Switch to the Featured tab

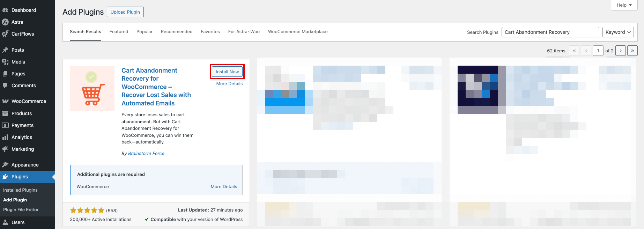click(119, 32)
